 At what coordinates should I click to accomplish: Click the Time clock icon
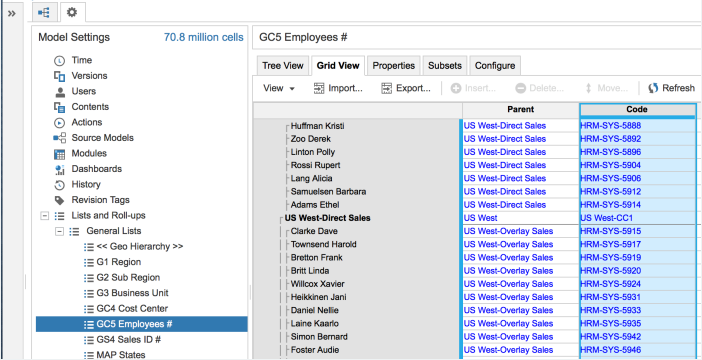pyautogui.click(x=60, y=60)
